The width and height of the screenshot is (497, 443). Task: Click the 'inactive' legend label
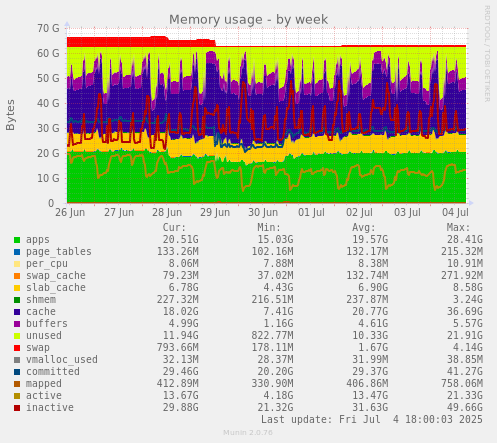pos(50,408)
